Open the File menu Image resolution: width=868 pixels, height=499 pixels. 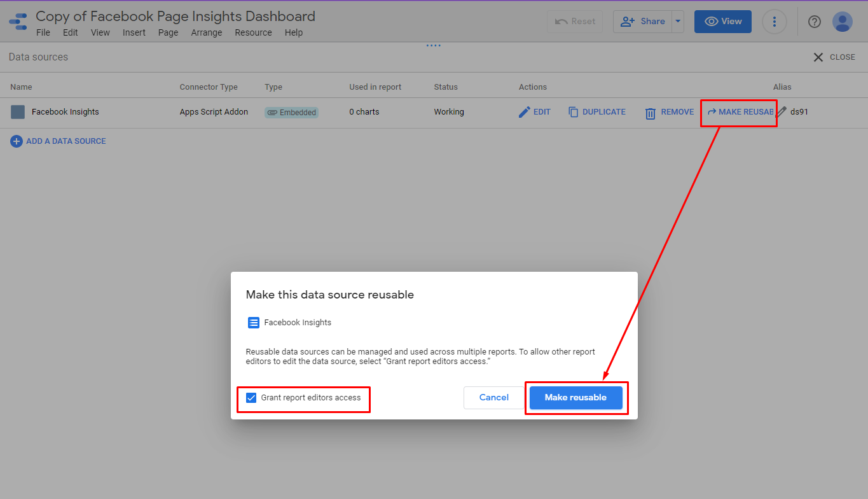(43, 32)
